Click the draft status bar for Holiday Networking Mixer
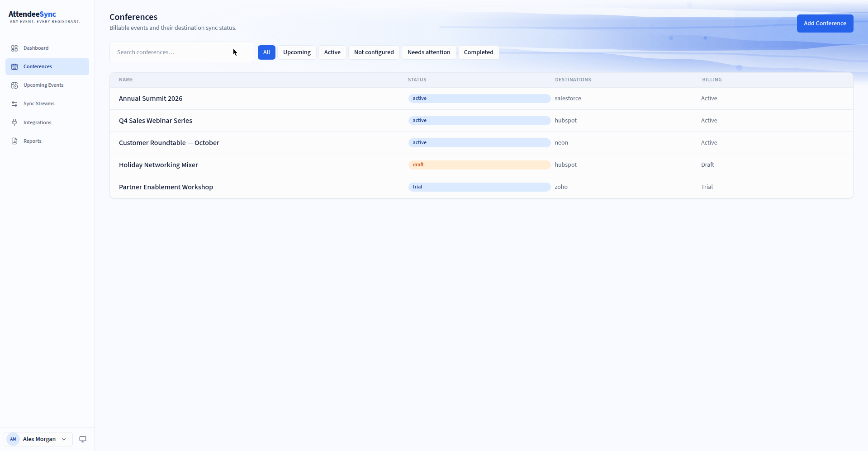The width and height of the screenshot is (868, 451). pyautogui.click(x=479, y=165)
